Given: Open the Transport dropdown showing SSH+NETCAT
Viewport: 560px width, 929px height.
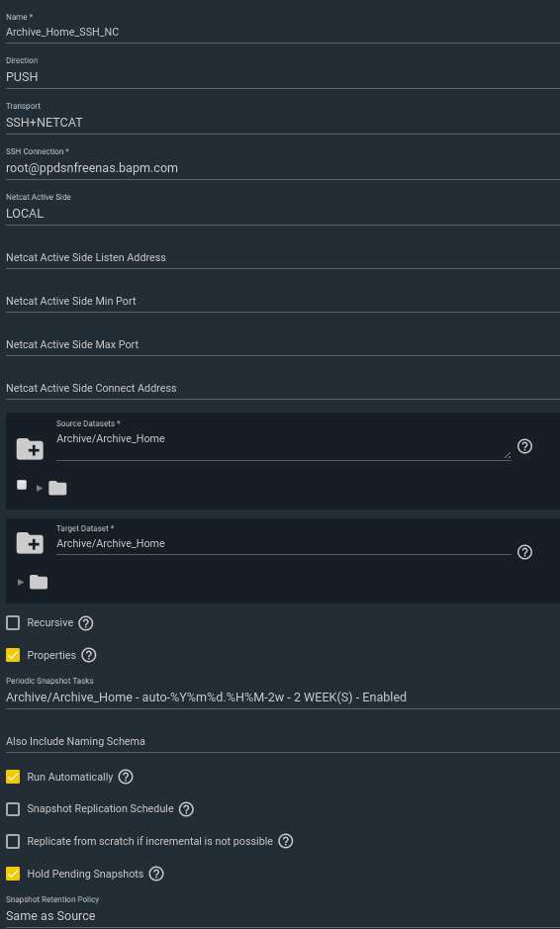Looking at the screenshot, I should [283, 123].
